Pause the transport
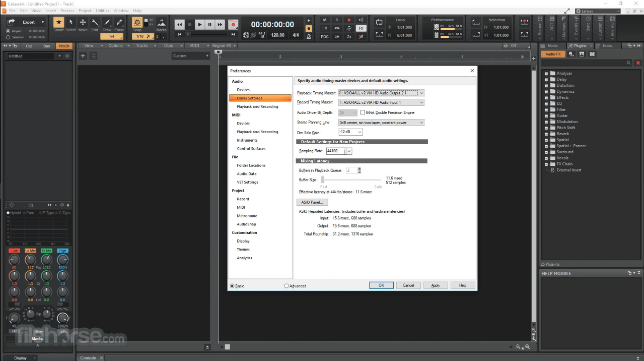The width and height of the screenshot is (644, 361). (x=210, y=24)
